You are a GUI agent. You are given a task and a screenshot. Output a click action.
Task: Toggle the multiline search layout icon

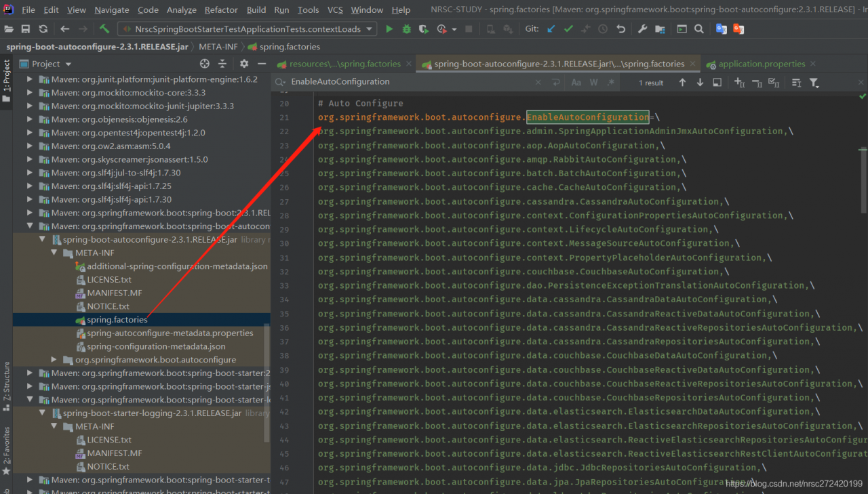pyautogui.click(x=555, y=82)
